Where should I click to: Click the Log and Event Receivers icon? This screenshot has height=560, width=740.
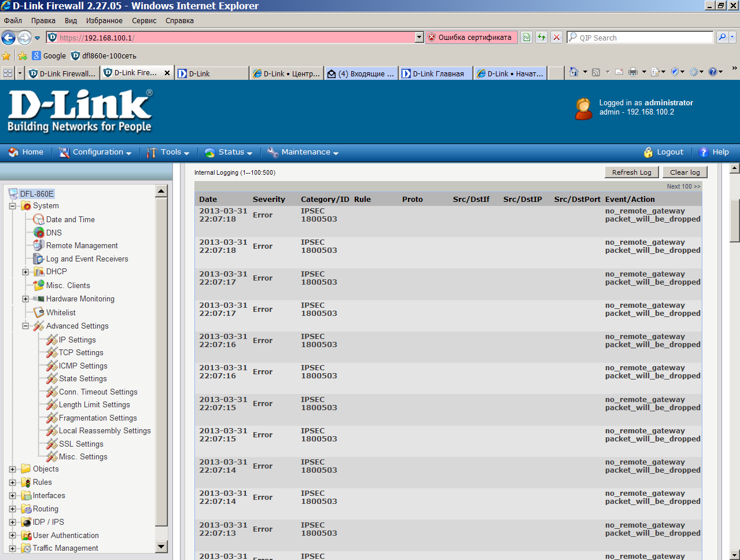click(x=39, y=259)
